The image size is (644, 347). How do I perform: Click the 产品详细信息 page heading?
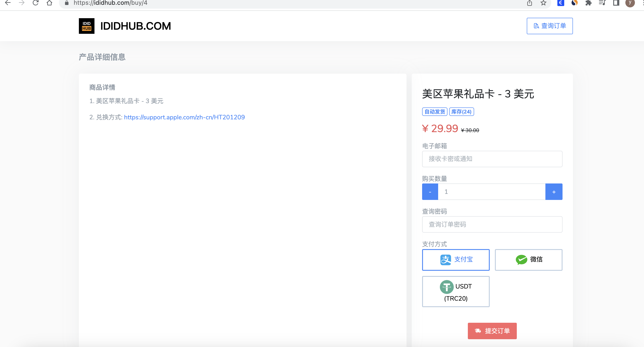pos(102,57)
